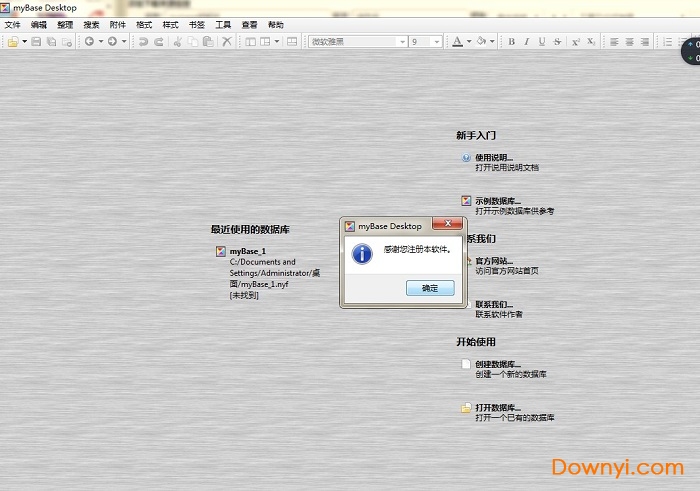This screenshot has width=700, height=491.
Task: Open the 使用说明 help link
Action: [x=494, y=158]
